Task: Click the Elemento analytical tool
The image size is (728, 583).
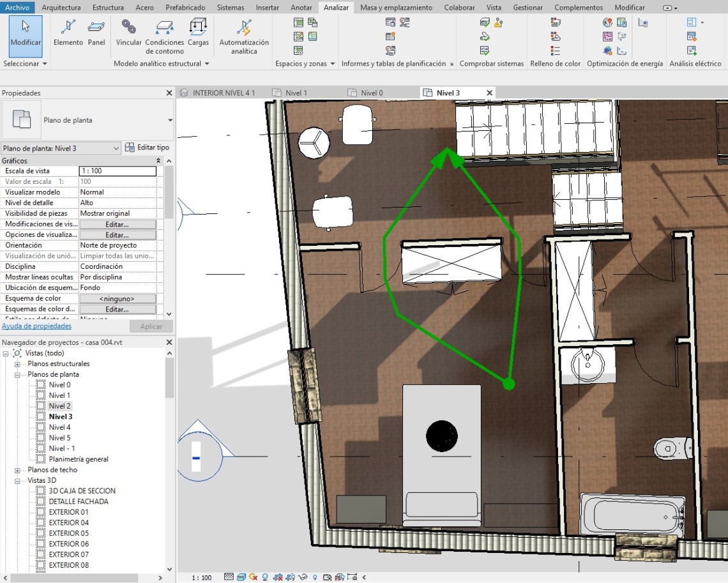Action: 68,32
